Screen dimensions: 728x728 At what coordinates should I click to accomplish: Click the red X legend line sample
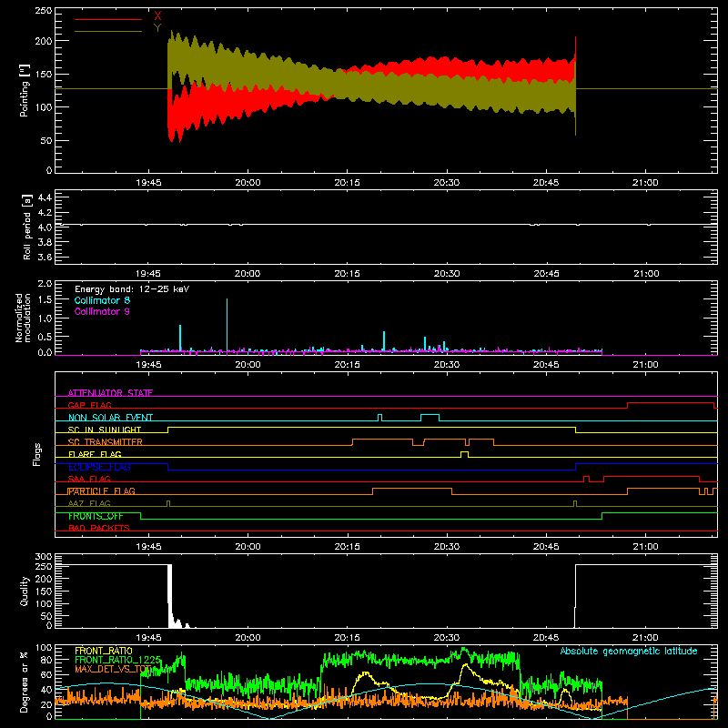[x=108, y=19]
